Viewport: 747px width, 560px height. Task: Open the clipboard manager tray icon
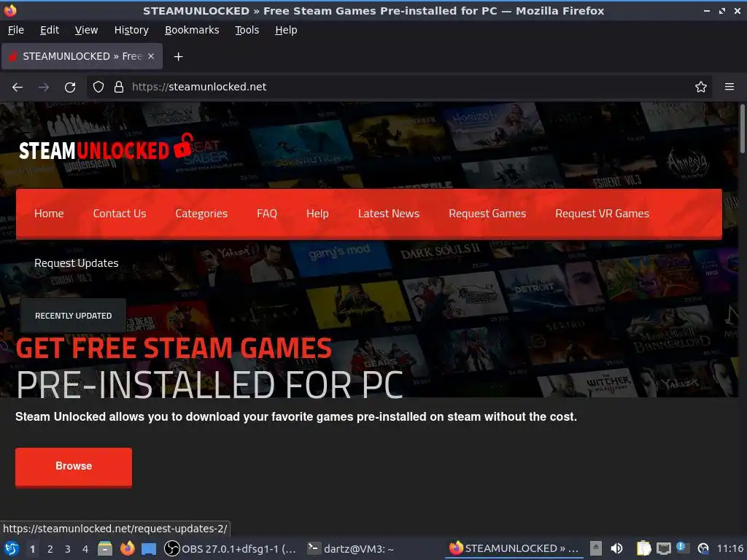tap(643, 549)
